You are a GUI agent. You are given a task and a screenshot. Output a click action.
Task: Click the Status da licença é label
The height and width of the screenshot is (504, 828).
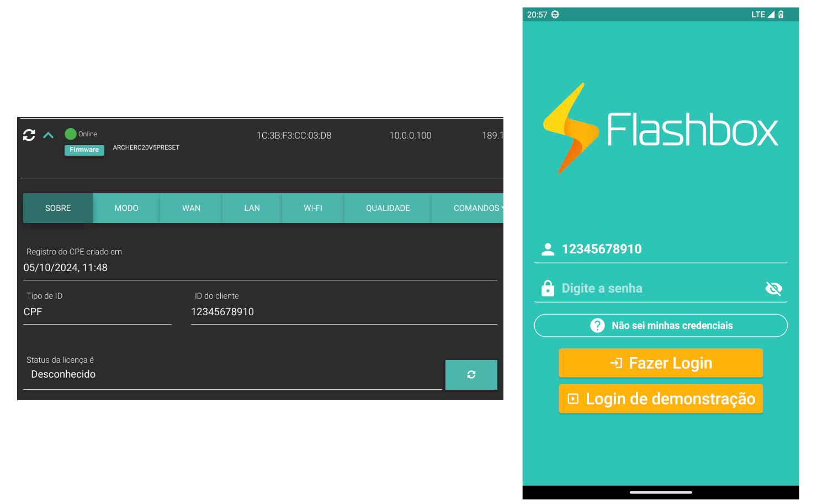coord(60,360)
